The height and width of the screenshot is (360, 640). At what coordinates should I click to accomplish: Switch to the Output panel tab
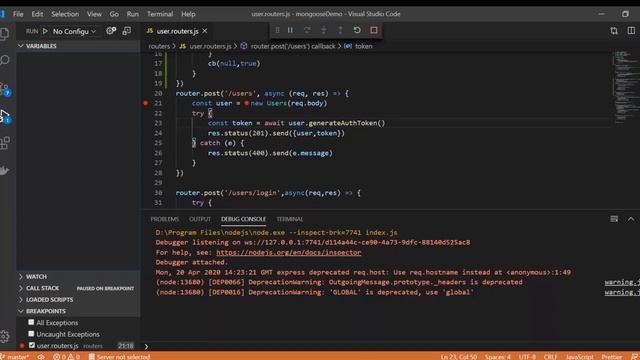click(x=200, y=219)
